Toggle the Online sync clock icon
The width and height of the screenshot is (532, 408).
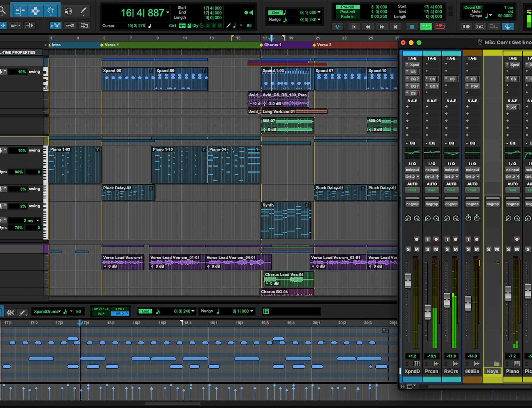(338, 27)
